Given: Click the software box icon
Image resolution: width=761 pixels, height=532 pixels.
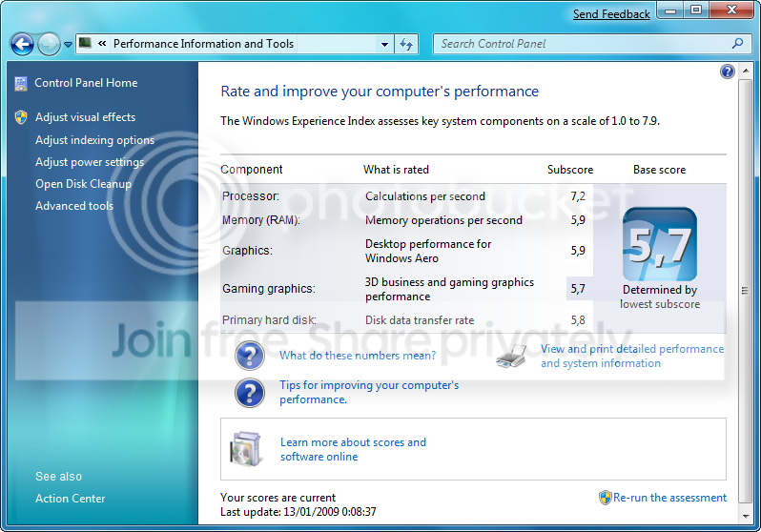Looking at the screenshot, I should point(246,449).
